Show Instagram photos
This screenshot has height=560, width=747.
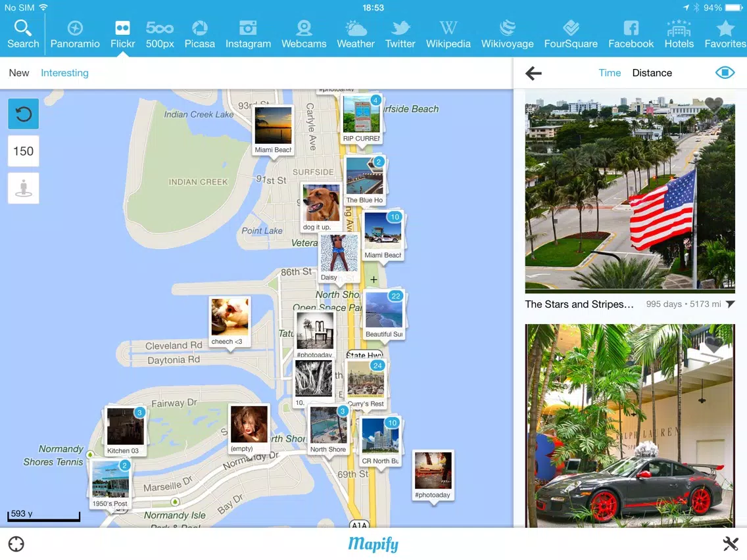tap(248, 34)
